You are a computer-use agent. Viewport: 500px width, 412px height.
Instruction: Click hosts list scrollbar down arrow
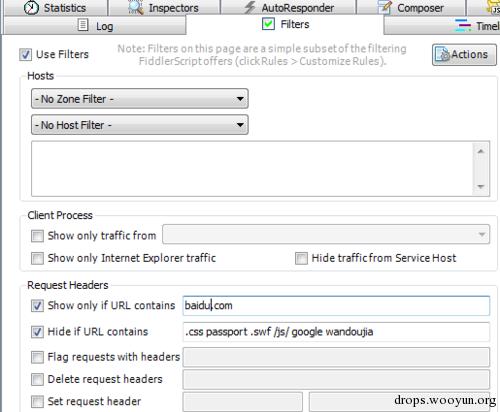481,187
